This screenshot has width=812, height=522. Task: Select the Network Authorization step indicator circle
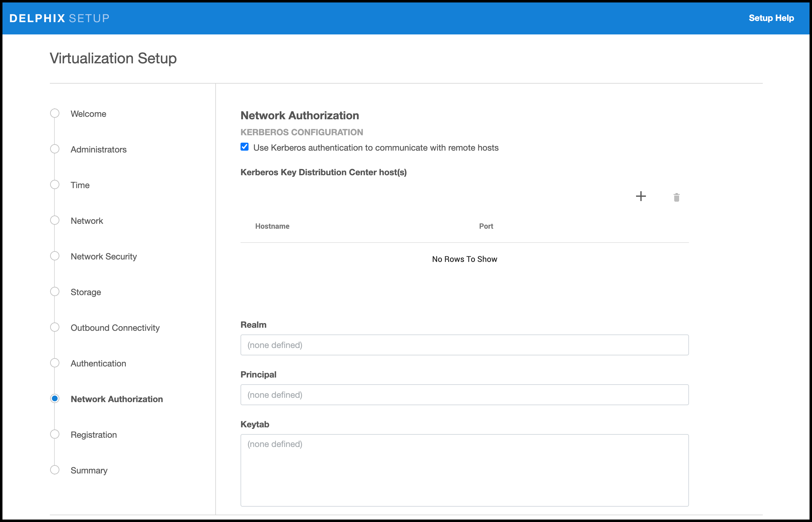pos(54,399)
